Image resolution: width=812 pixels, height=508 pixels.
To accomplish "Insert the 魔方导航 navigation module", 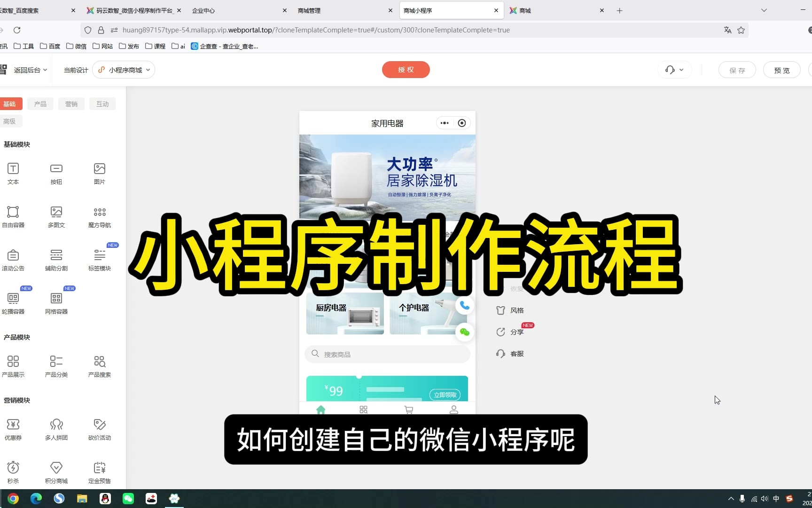I will 100,217.
